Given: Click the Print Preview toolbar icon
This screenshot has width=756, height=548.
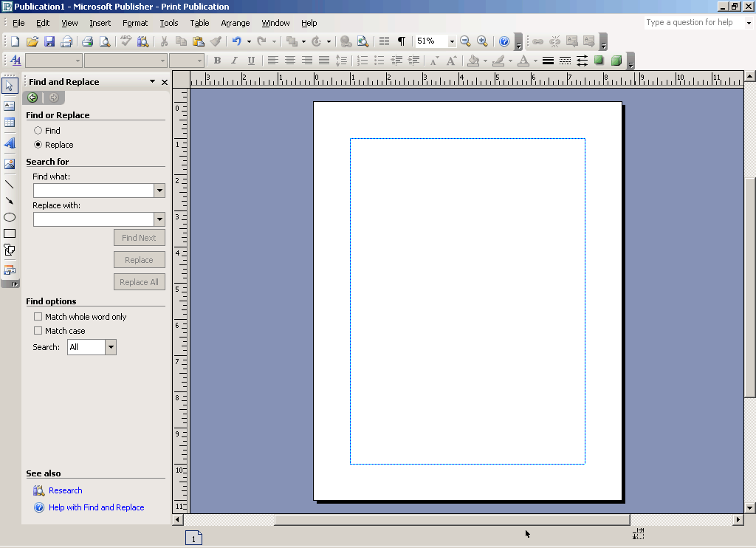Looking at the screenshot, I should pos(105,41).
